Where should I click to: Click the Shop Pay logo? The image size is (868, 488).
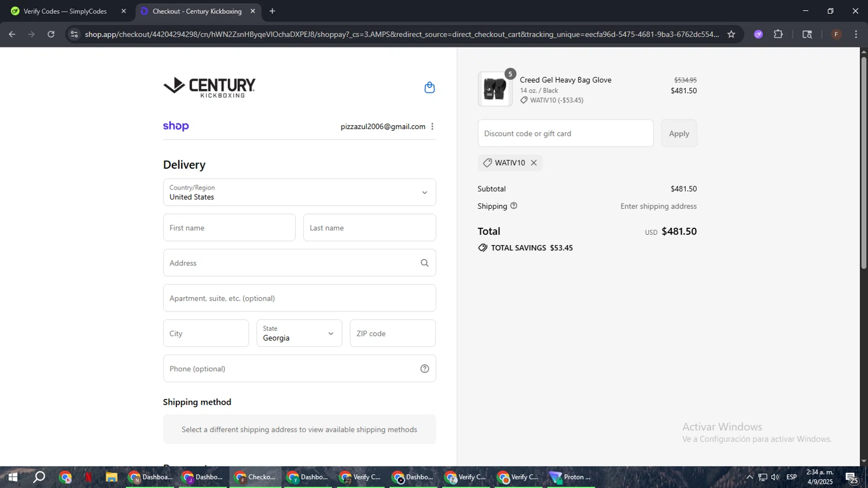176,126
